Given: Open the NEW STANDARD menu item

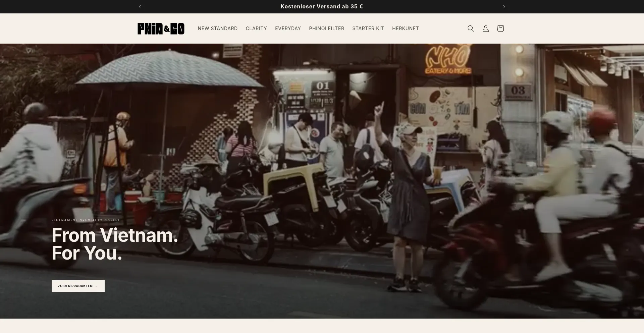Looking at the screenshot, I should 218,29.
